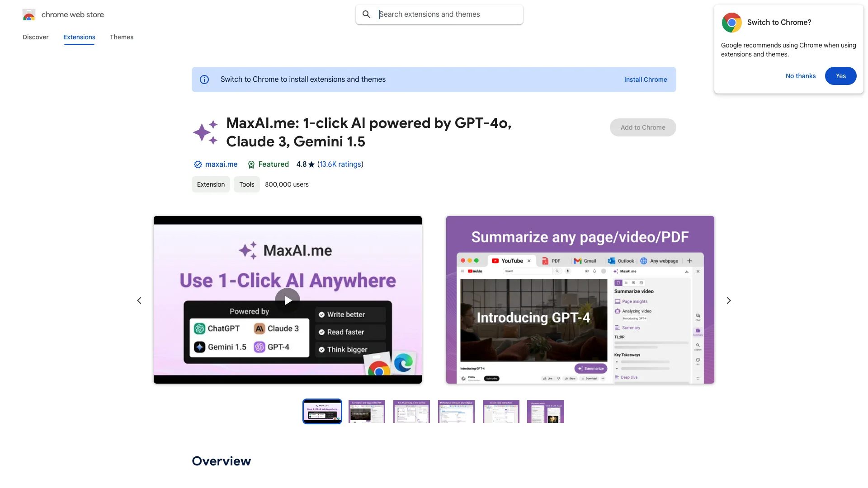Click the search extensions input field
This screenshot has width=868, height=488.
(x=439, y=14)
